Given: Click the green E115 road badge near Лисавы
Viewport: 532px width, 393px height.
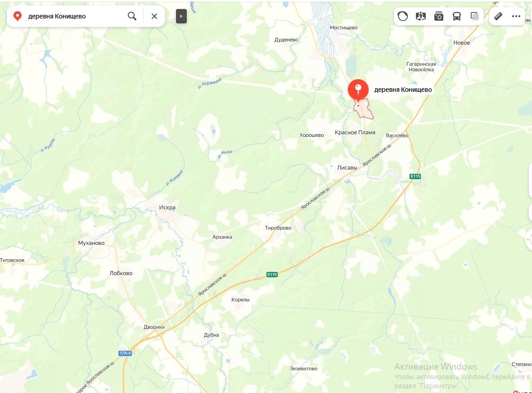Looking at the screenshot, I should pyautogui.click(x=415, y=176).
